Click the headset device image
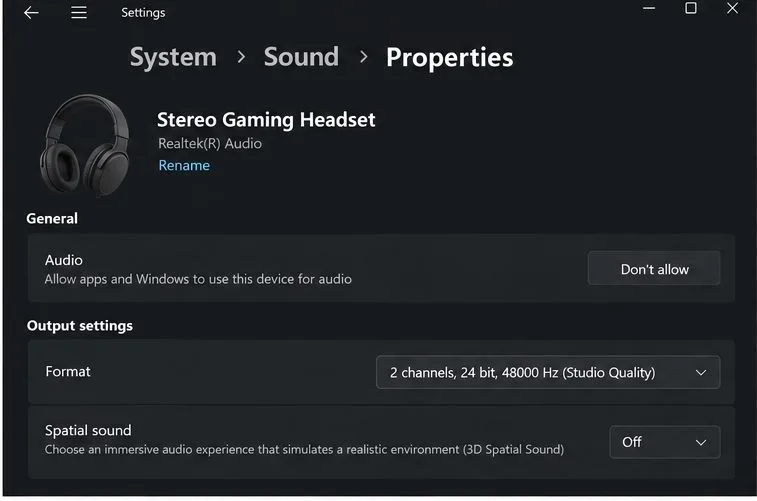The height and width of the screenshot is (501, 757). coord(85,144)
